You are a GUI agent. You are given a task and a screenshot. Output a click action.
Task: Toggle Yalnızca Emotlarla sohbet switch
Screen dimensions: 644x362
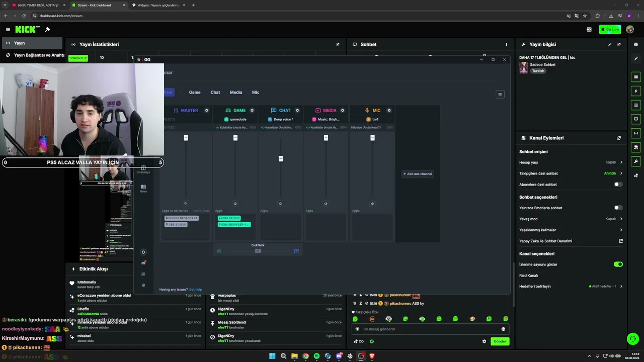pyautogui.click(x=618, y=208)
